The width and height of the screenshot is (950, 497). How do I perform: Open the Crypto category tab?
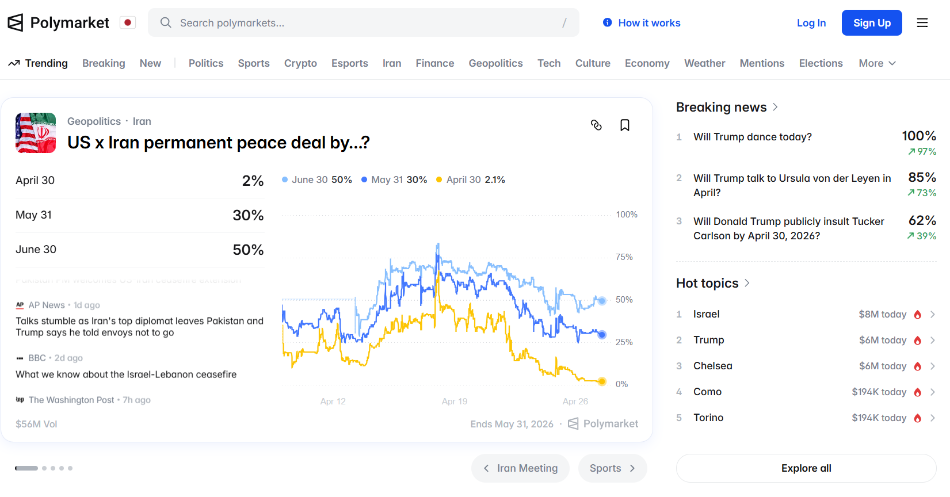[300, 63]
